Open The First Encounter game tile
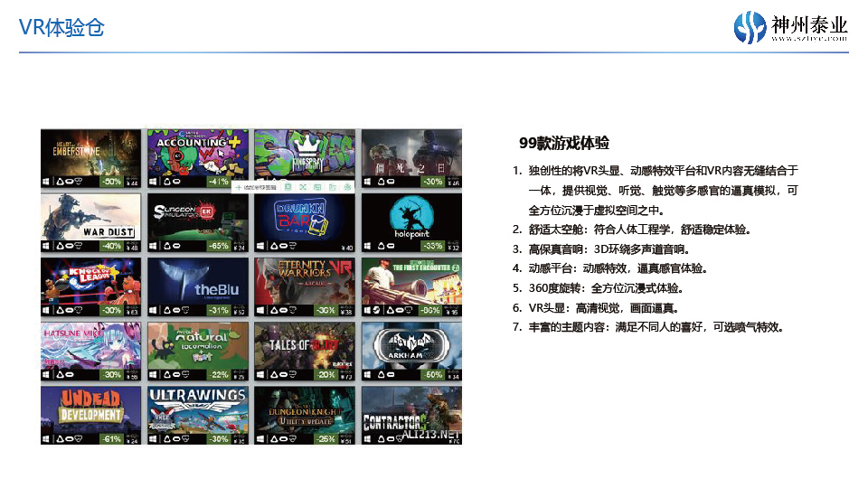868x488 pixels. pos(412,286)
